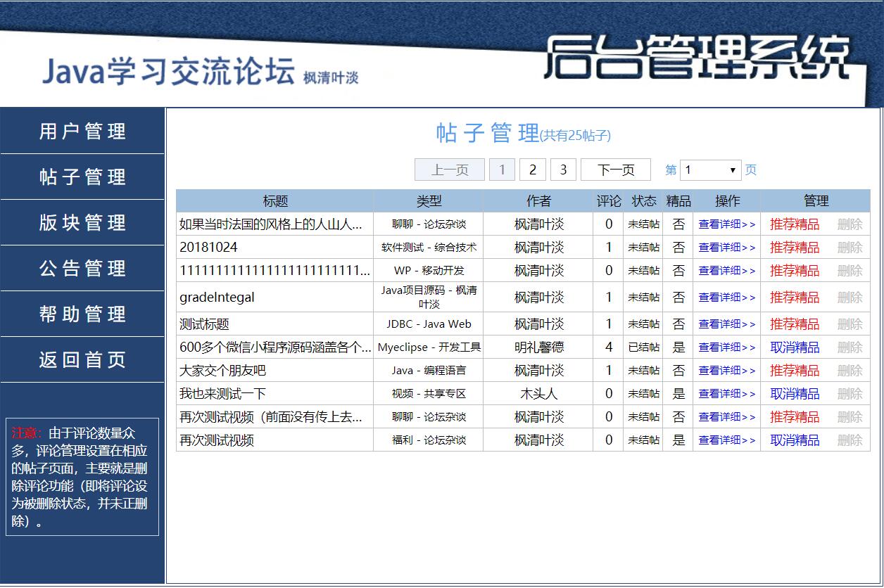The height and width of the screenshot is (588, 884).
Task: Click 推荐精品 for post 20181024
Action: (x=795, y=248)
